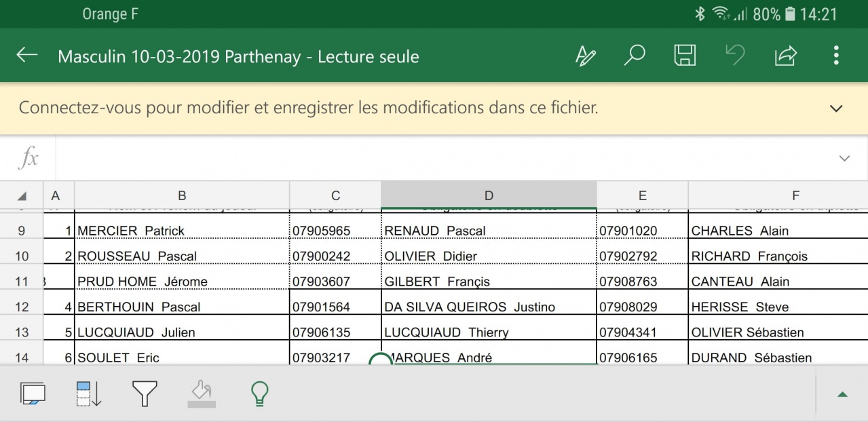Tap the select-all corner triangle
Screen dimensions: 868x422
pyautogui.click(x=22, y=196)
